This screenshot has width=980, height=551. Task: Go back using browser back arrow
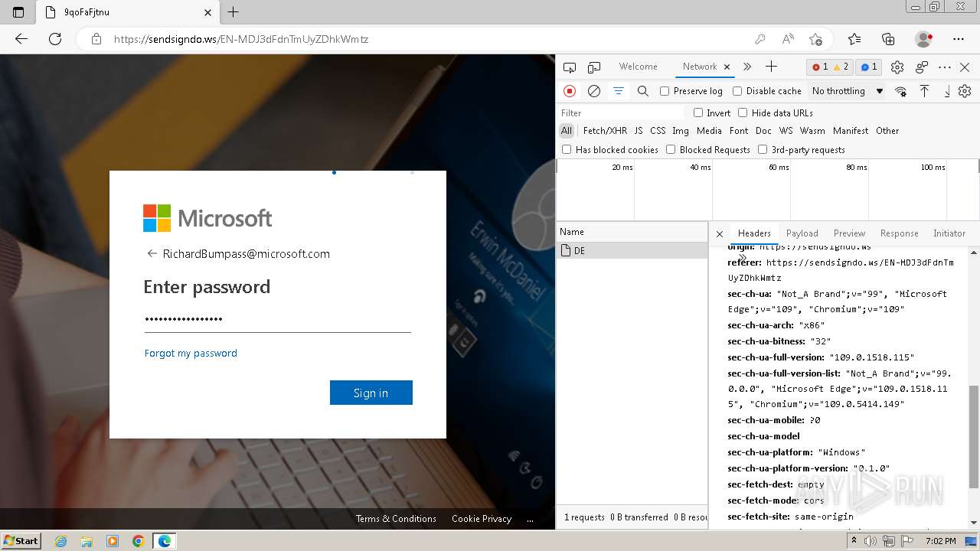pos(21,39)
